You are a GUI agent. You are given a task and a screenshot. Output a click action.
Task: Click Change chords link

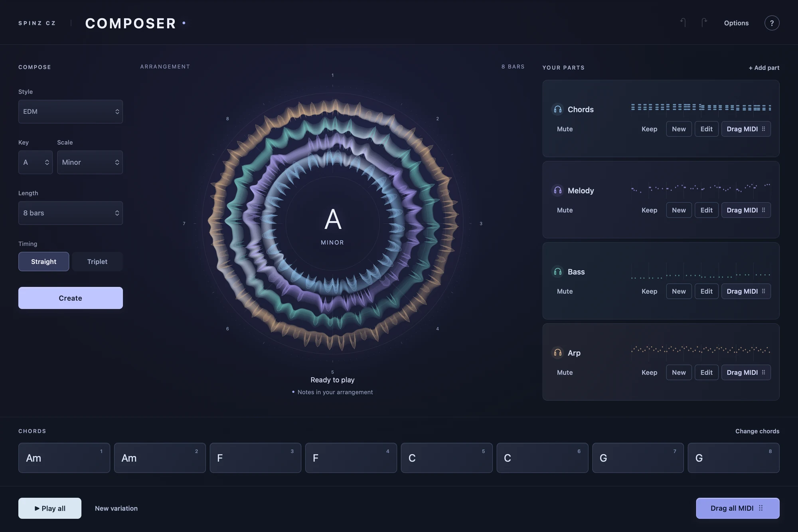pyautogui.click(x=757, y=431)
